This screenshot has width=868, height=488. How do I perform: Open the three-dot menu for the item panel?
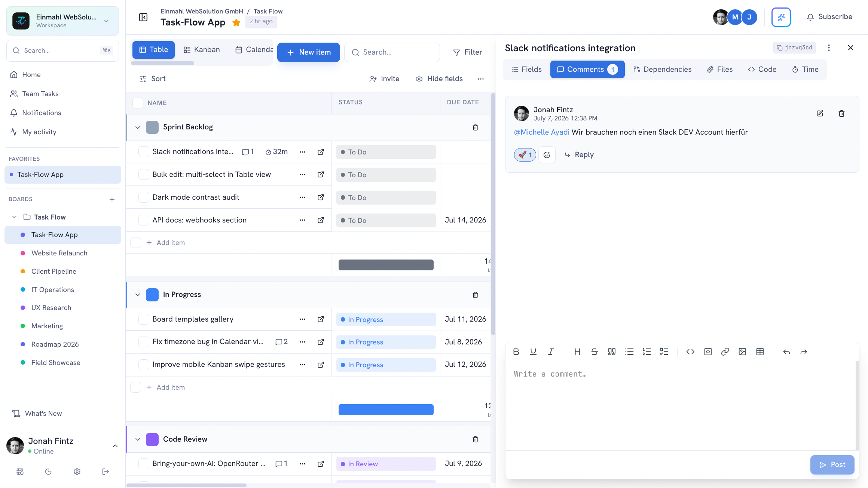click(x=829, y=48)
